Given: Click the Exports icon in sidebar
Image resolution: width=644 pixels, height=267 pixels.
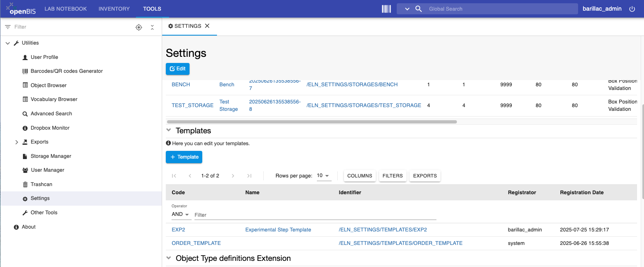Looking at the screenshot, I should (25, 142).
